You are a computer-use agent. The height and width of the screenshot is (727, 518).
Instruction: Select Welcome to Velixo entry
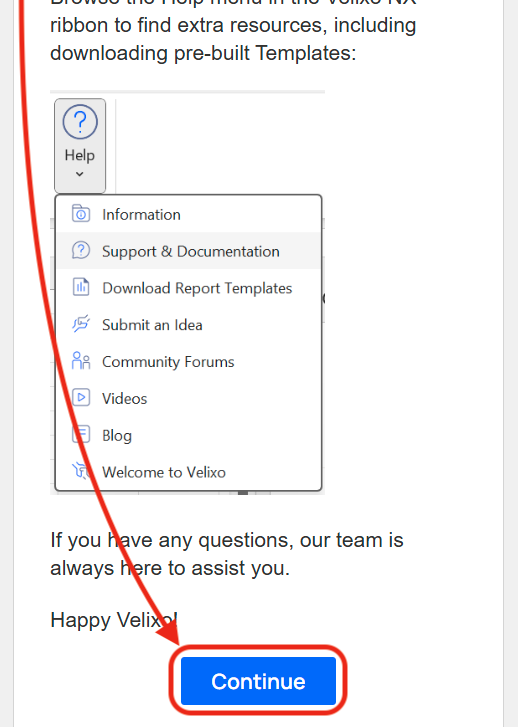click(188, 472)
